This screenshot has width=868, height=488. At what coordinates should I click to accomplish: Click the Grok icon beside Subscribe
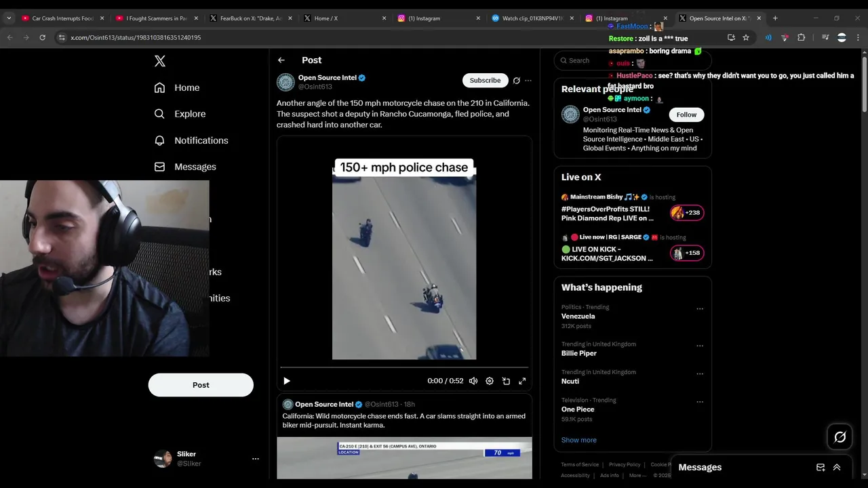(x=517, y=81)
